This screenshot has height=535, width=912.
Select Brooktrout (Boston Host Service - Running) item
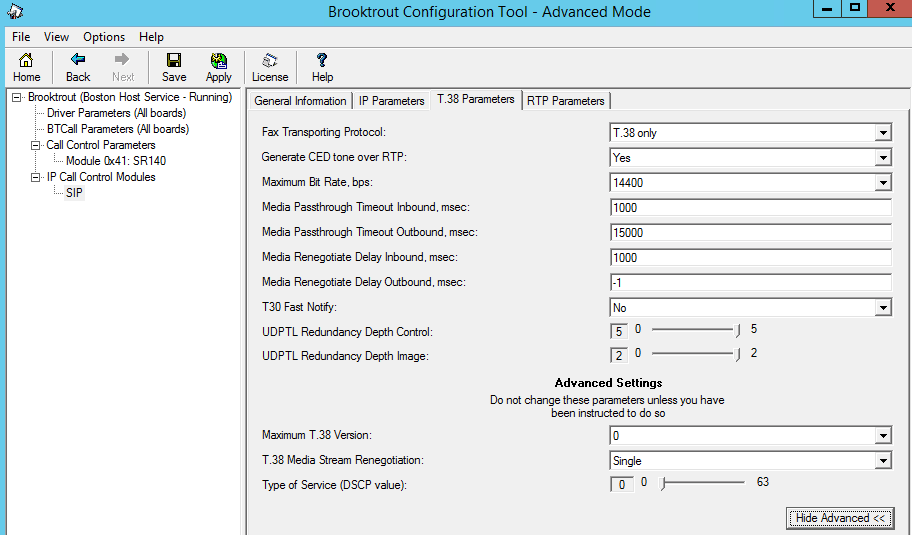pos(130,97)
